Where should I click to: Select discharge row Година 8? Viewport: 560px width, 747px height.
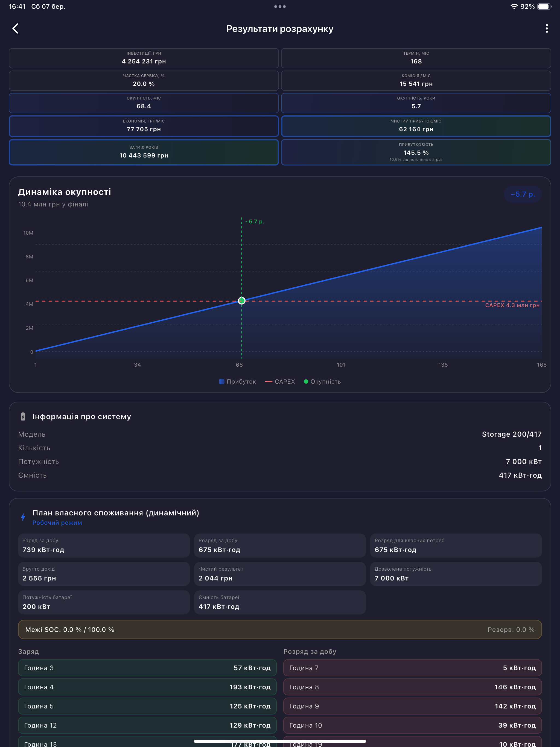coord(412,687)
